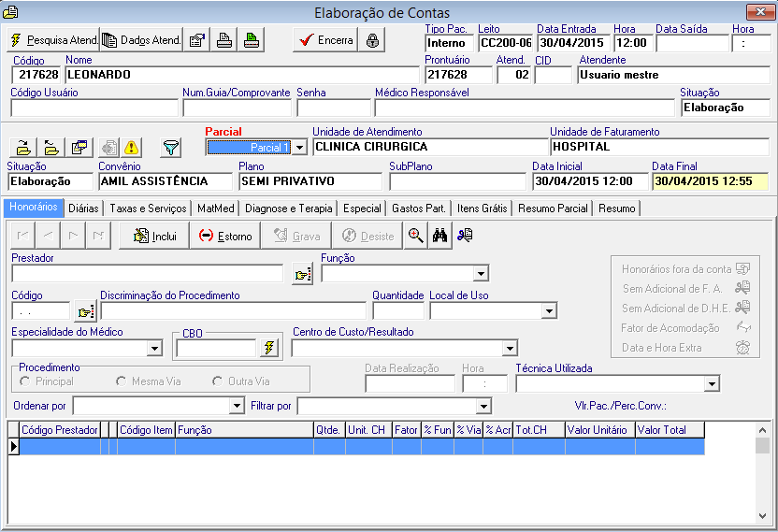Toggle Sem Adicional de F. A.
This screenshot has height=532, width=778.
pos(686,288)
